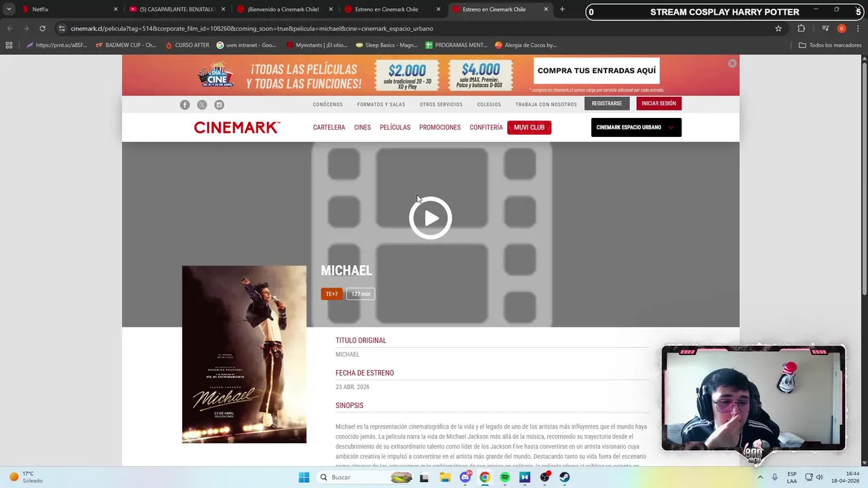The height and width of the screenshot is (488, 868).
Task: Open CURSO AFTER bookmark
Action: coord(188,45)
